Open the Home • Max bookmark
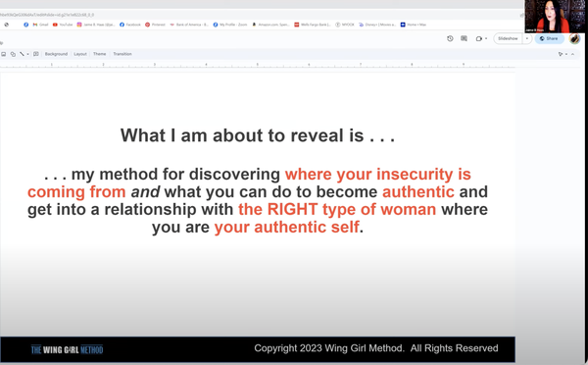The height and width of the screenshot is (365, 588). (x=414, y=25)
